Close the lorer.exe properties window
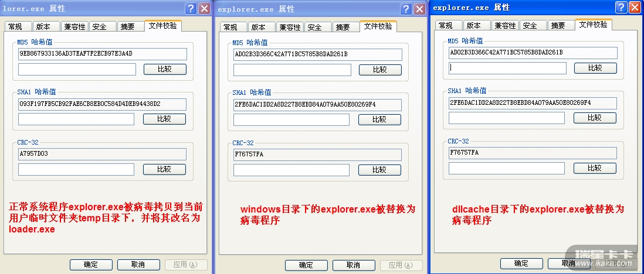Image resolution: width=644 pixels, height=274 pixels. pos(204,9)
